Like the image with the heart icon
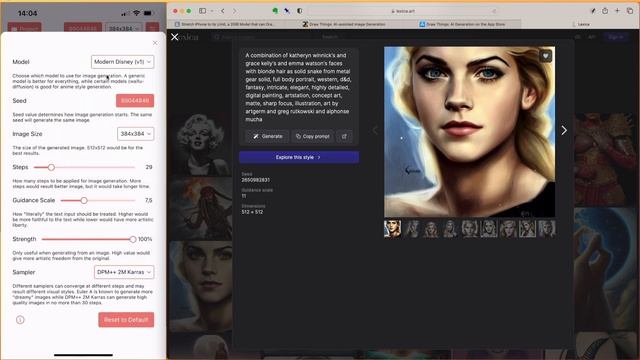 545,56
